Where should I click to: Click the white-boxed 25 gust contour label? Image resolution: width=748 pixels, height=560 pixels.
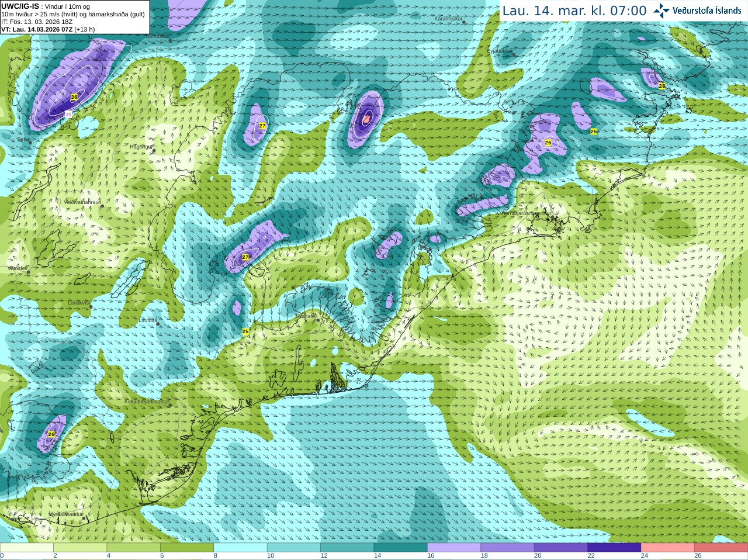(68, 115)
